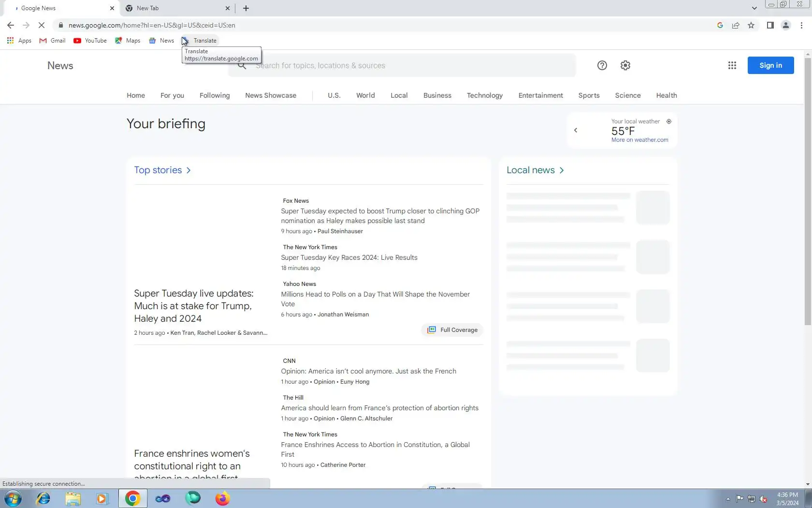Open the For you section
Image resolution: width=812 pixels, height=508 pixels.
tap(172, 95)
